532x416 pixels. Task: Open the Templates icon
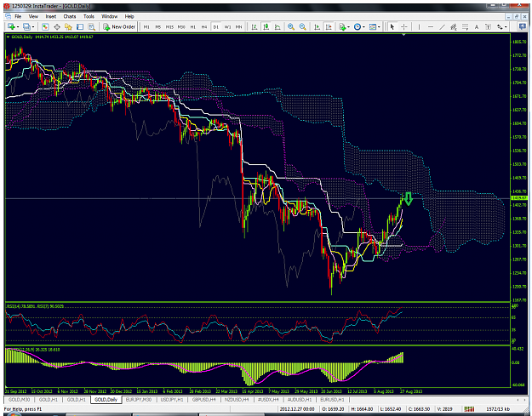coord(373,26)
